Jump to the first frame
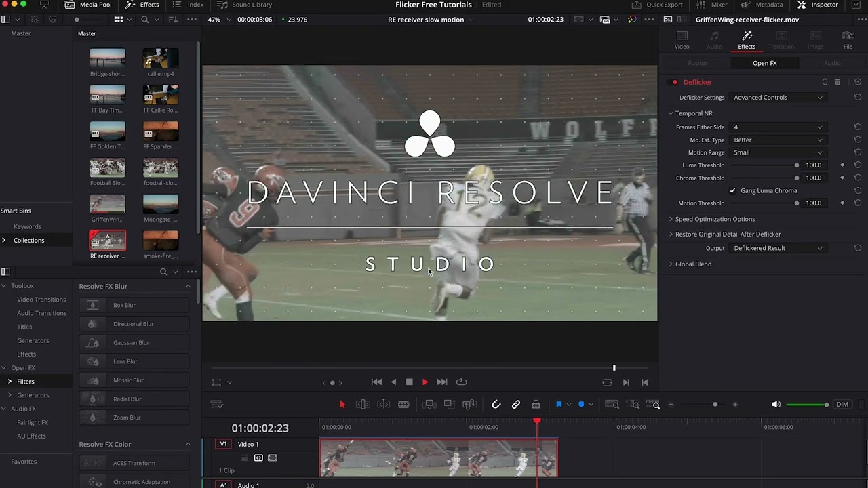The width and height of the screenshot is (868, 488). 376,382
